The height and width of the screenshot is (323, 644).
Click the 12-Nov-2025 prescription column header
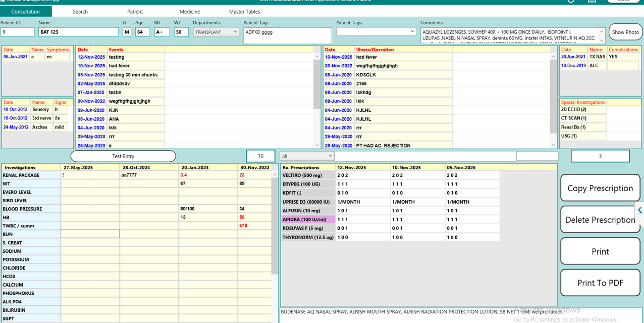pyautogui.click(x=363, y=167)
